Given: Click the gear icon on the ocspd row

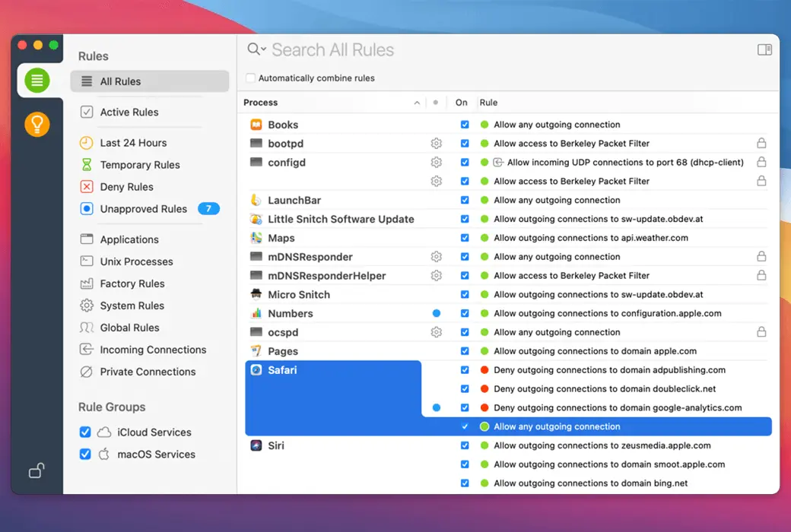Looking at the screenshot, I should [x=437, y=332].
